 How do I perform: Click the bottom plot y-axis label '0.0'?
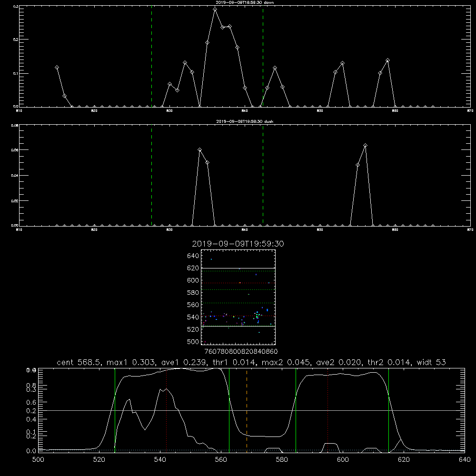pos(31,451)
